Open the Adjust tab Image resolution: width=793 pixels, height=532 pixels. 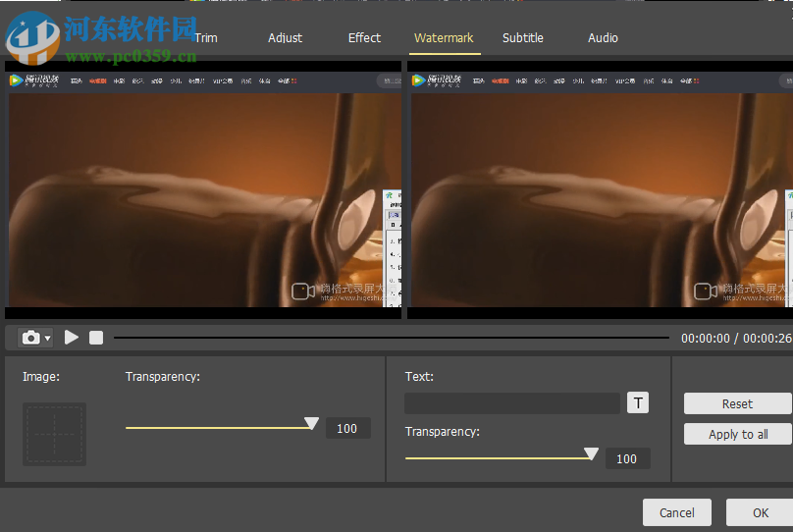[285, 38]
